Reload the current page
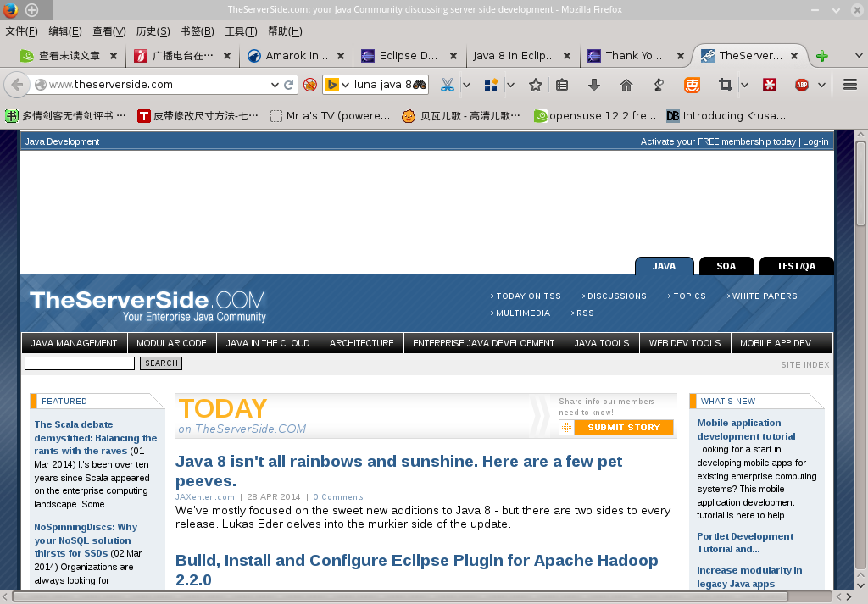 point(288,85)
